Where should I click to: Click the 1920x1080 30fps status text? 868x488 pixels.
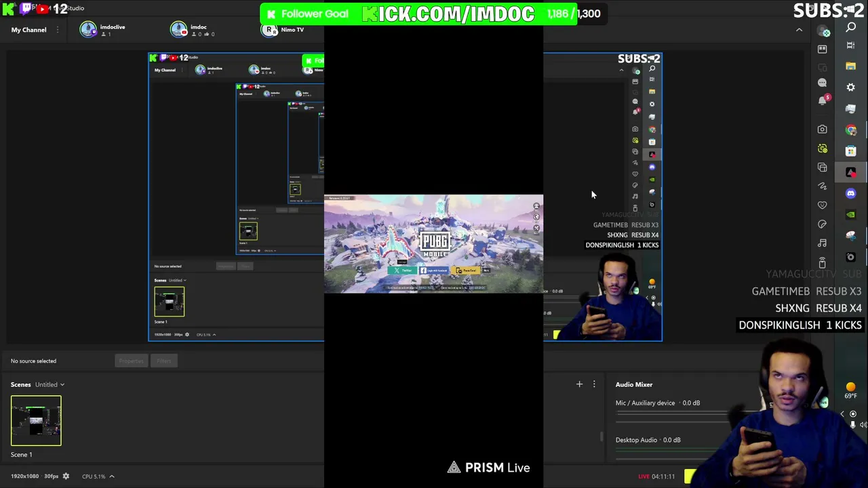point(34,476)
